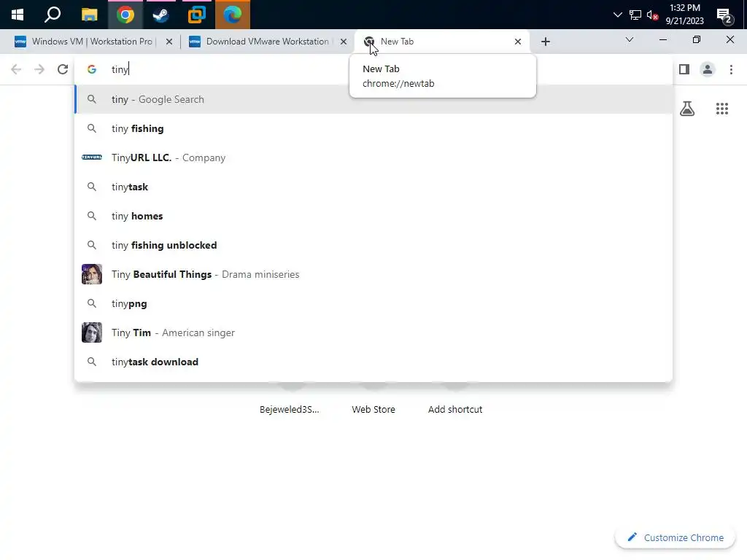Image resolution: width=747 pixels, height=560 pixels.
Task: Go back to previous page
Action: 16,69
